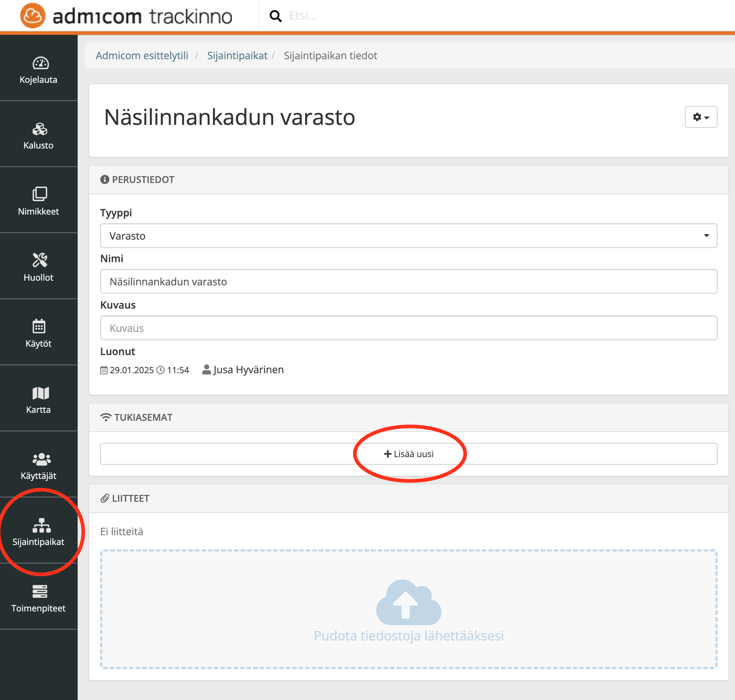Open the gear settings dropdown
This screenshot has width=735, height=700.
700,117
